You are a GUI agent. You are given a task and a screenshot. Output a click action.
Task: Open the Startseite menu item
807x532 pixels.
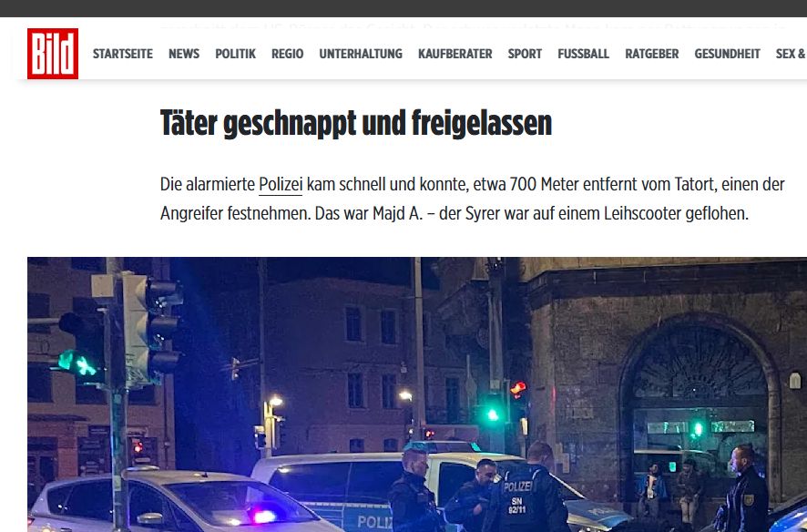point(122,54)
